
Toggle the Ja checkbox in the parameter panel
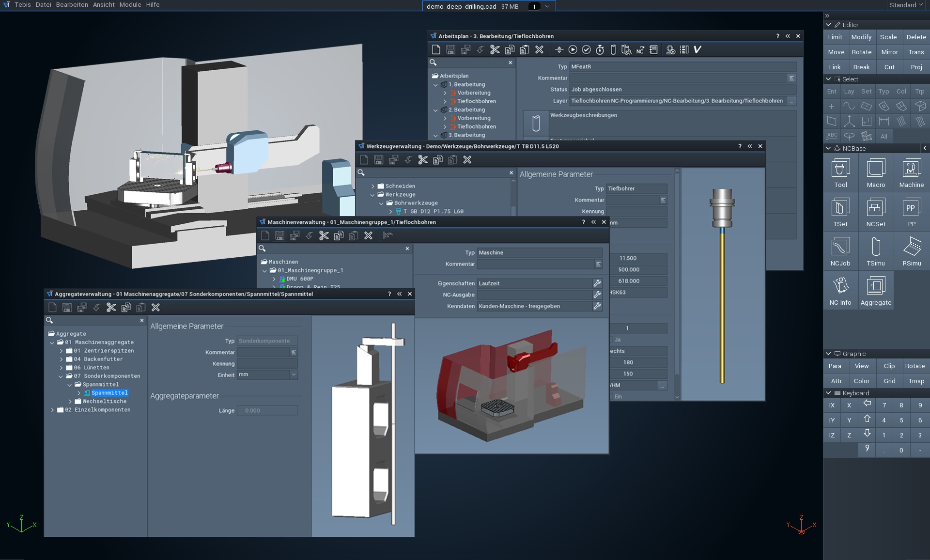611,340
